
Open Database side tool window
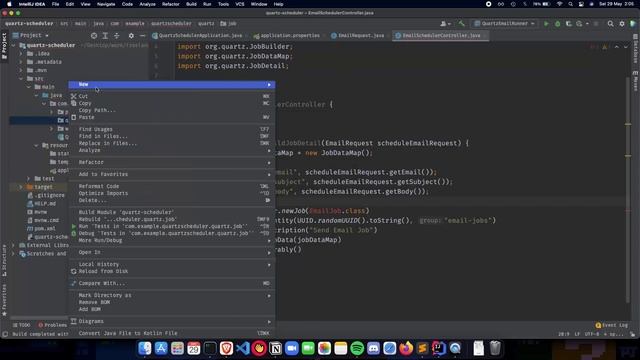click(636, 49)
